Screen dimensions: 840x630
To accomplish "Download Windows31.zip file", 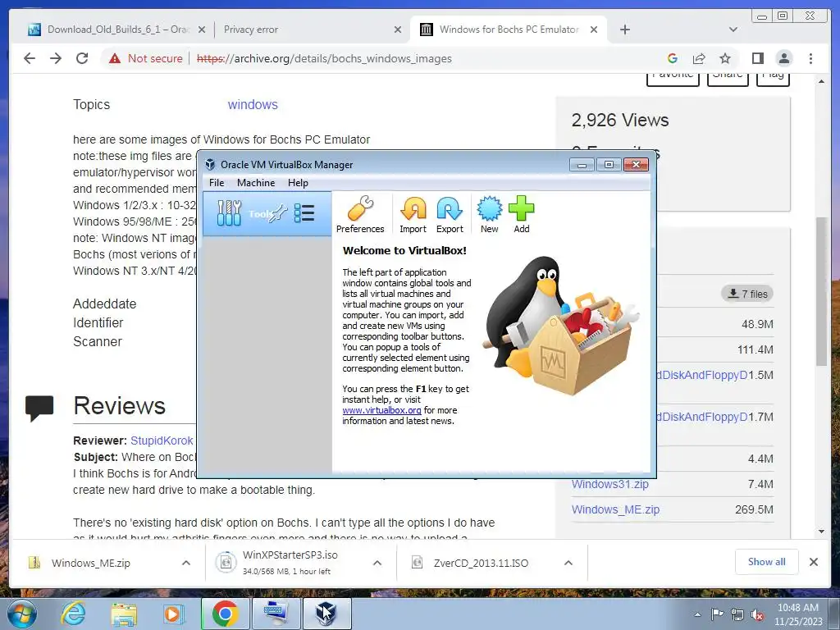I will [x=610, y=484].
